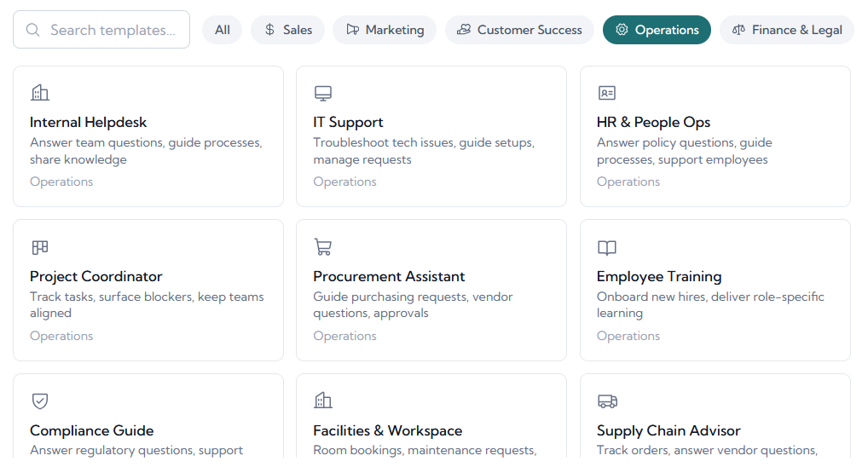Image resolution: width=868 pixels, height=473 pixels.
Task: Click the open book icon for Employee Training
Action: tap(606, 247)
